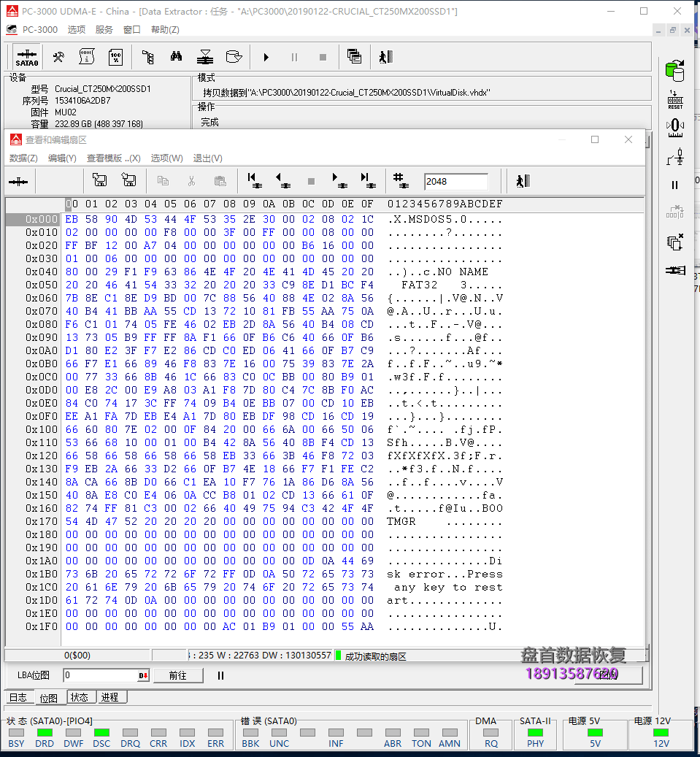This screenshot has height=757, width=700.
Task: Click the stacked windows icon in main toolbar
Action: (354, 57)
